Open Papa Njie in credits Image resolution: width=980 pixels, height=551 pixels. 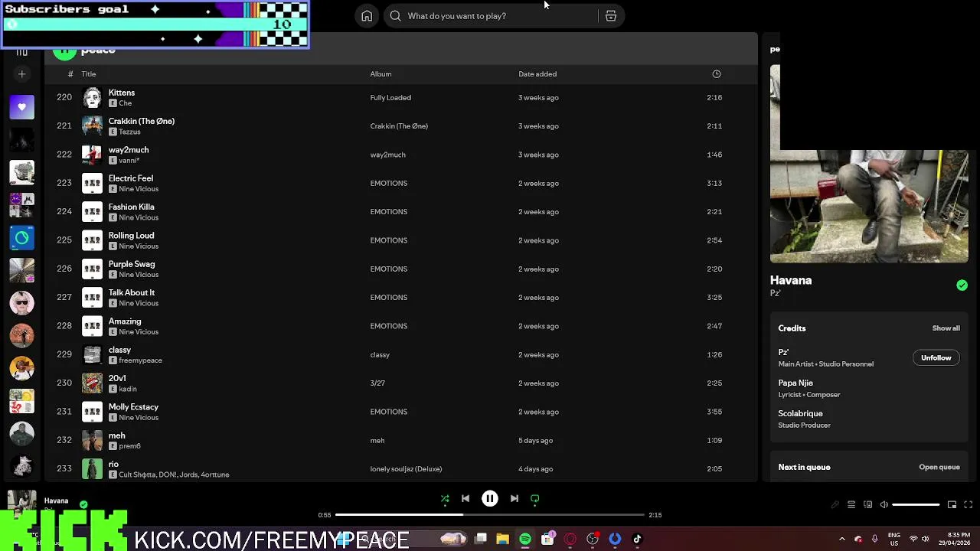point(795,383)
